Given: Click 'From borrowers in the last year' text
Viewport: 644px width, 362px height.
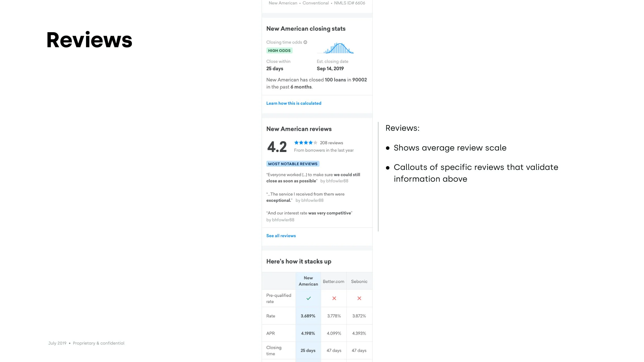Looking at the screenshot, I should [324, 150].
